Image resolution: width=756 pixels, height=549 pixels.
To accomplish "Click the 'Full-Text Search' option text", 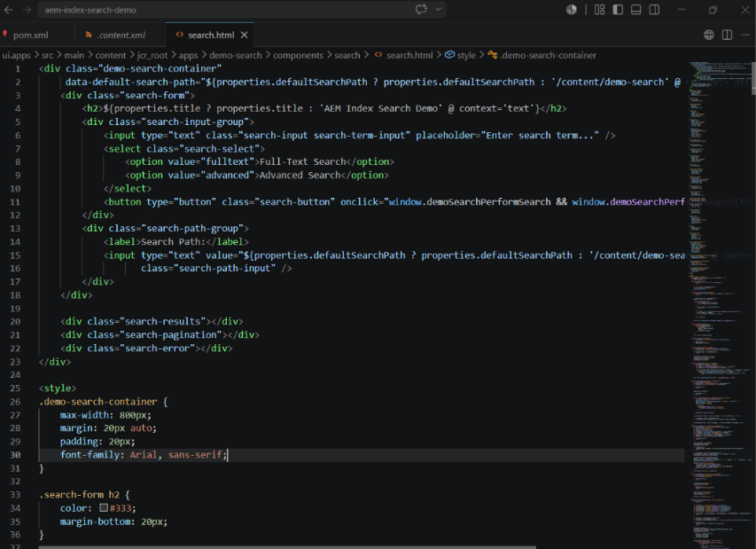I will point(303,161).
